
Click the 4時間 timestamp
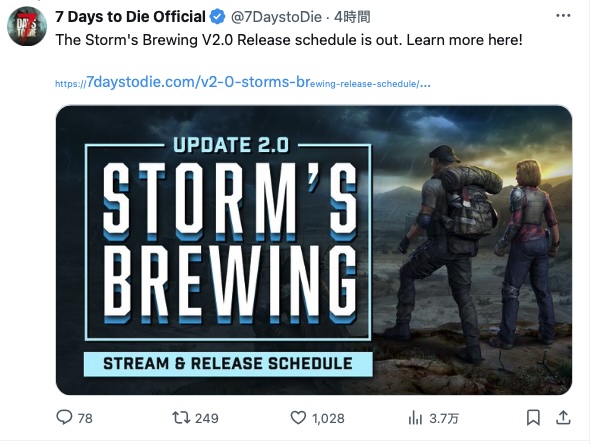352,17
